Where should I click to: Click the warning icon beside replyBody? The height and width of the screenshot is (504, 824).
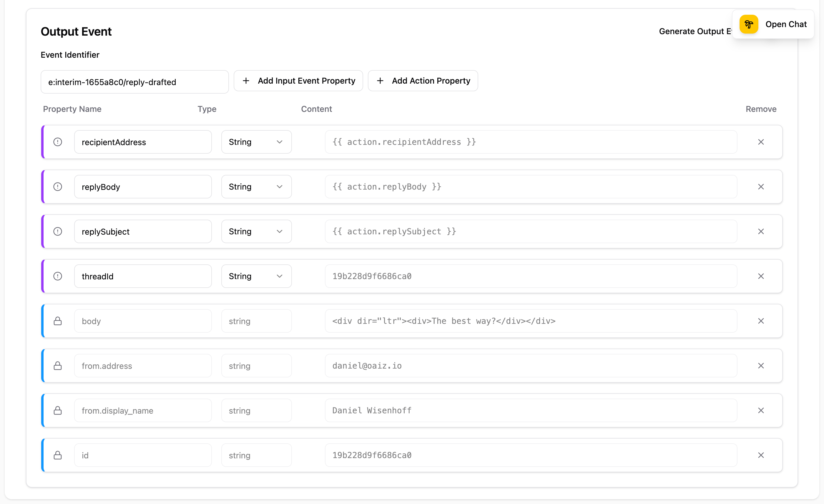pos(57,187)
